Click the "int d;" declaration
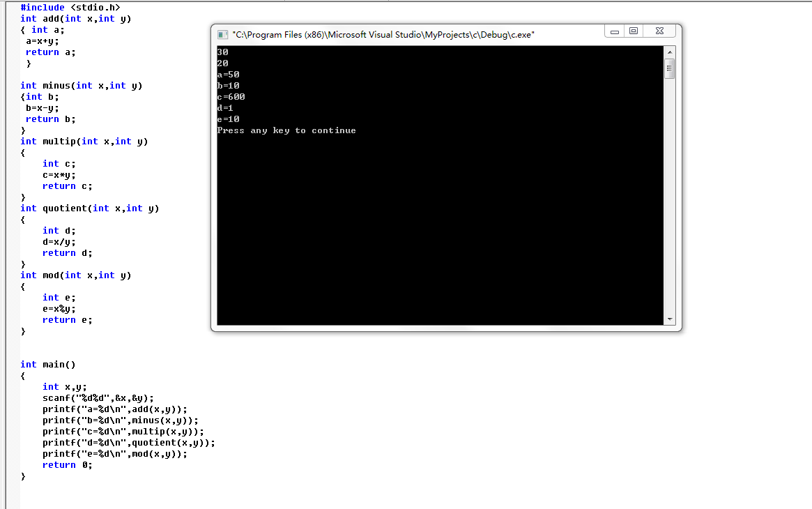 [x=59, y=230]
